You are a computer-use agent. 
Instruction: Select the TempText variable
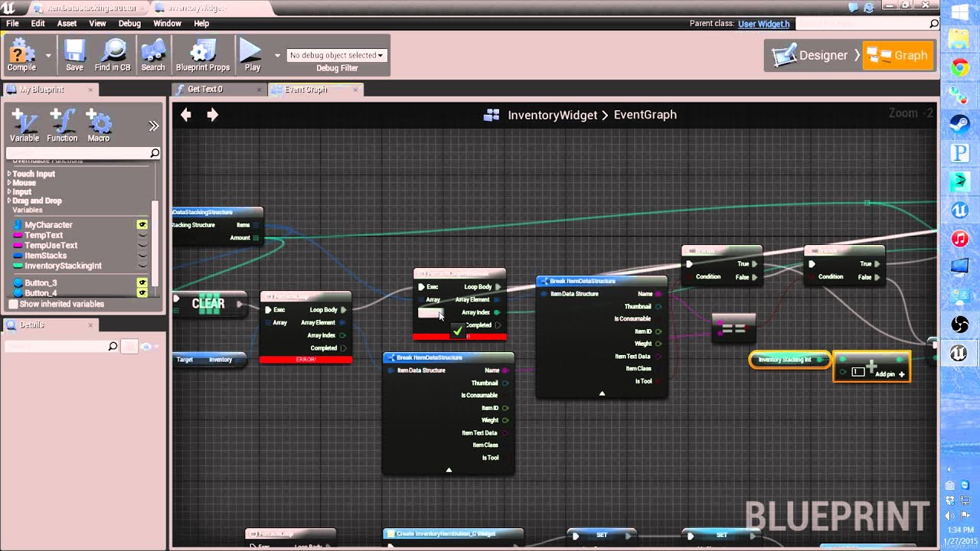pyautogui.click(x=44, y=235)
